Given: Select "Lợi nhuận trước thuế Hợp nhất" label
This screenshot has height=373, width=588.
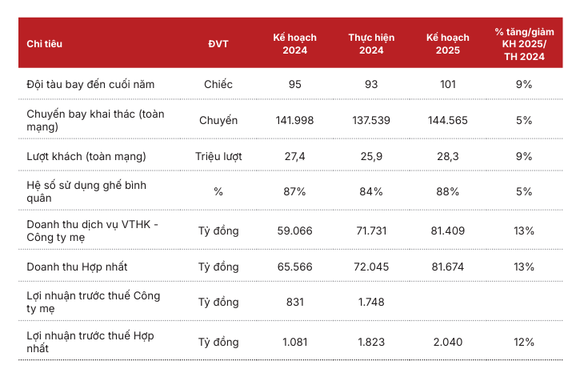Looking at the screenshot, I should pyautogui.click(x=91, y=342).
